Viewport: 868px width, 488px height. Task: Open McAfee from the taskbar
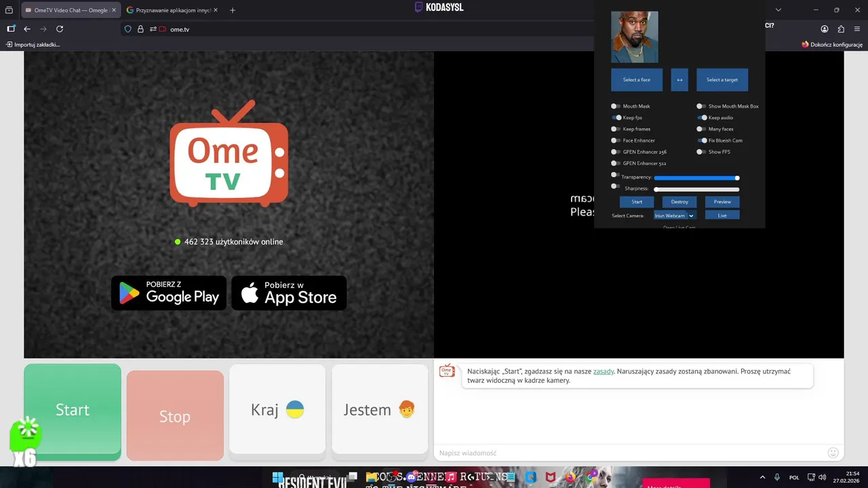click(x=551, y=477)
